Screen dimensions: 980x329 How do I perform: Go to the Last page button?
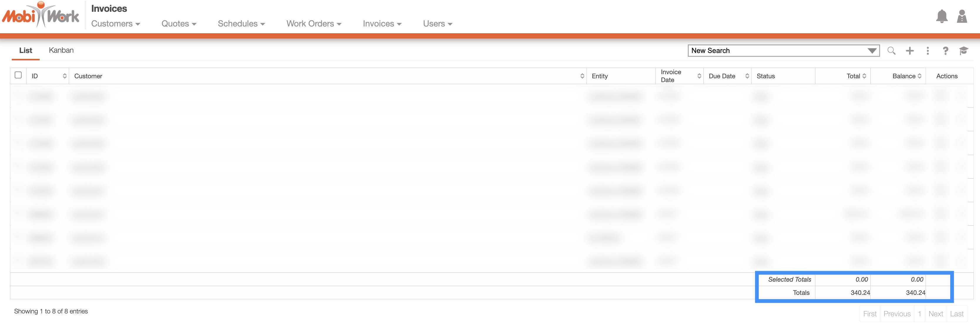tap(956, 314)
